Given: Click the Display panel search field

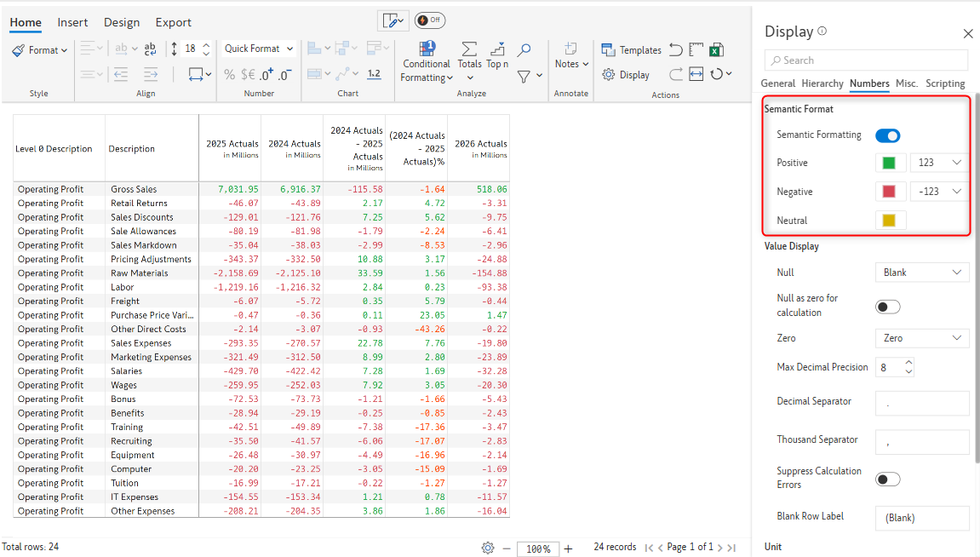Looking at the screenshot, I should click(866, 60).
